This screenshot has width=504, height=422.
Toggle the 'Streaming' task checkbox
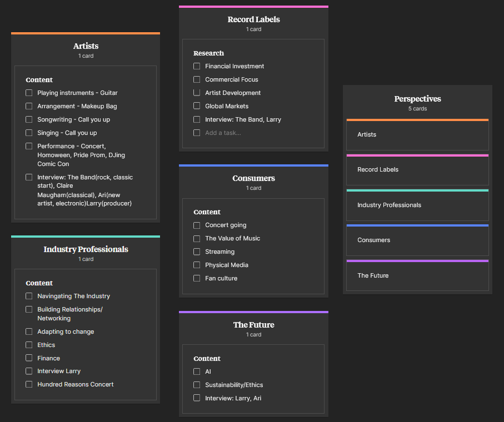point(197,252)
